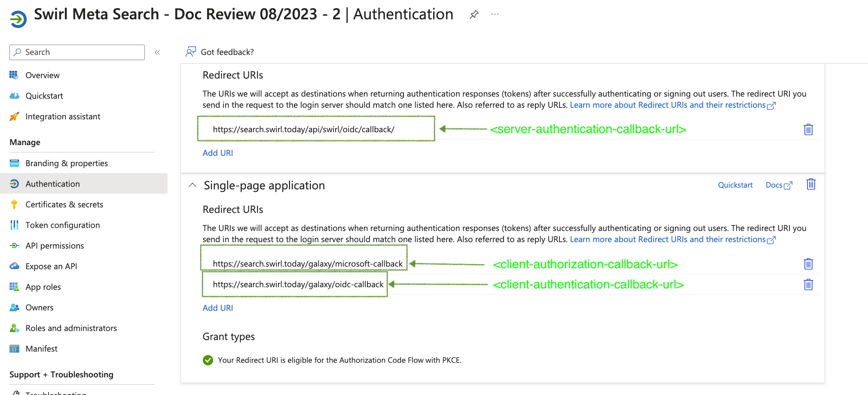This screenshot has width=868, height=395.
Task: Click the Authentication arrow icon in sidebar
Action: [x=14, y=184]
